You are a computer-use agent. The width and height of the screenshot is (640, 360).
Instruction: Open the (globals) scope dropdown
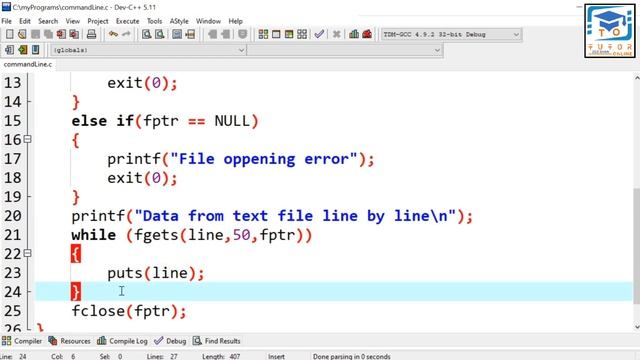[x=148, y=50]
